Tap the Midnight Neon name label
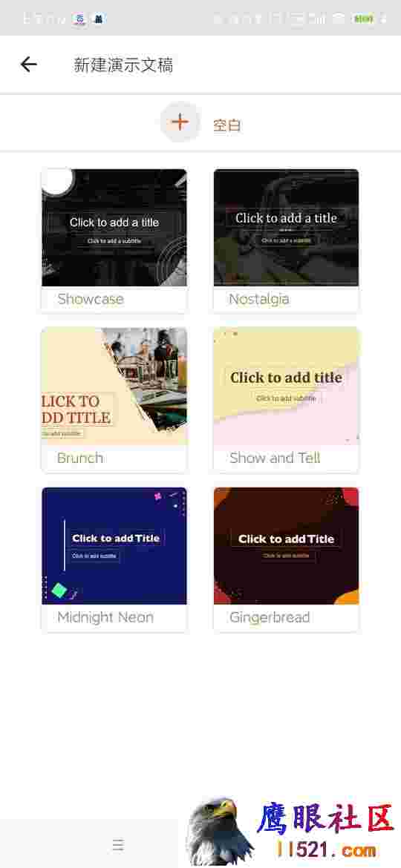Viewport: 401px width, 868px height. click(105, 617)
